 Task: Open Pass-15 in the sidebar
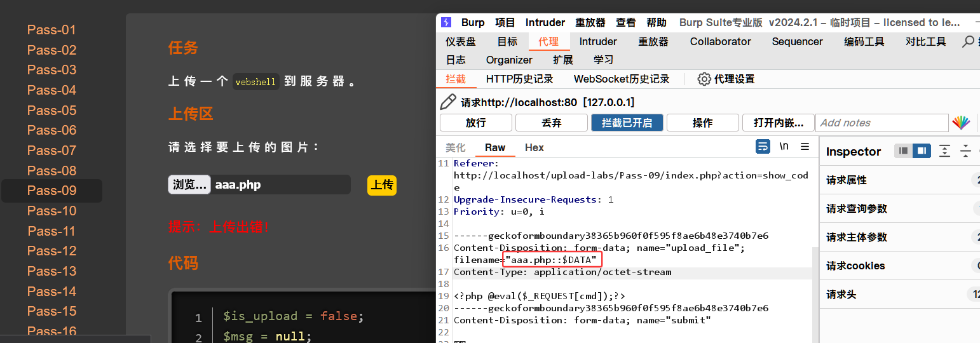[x=51, y=311]
